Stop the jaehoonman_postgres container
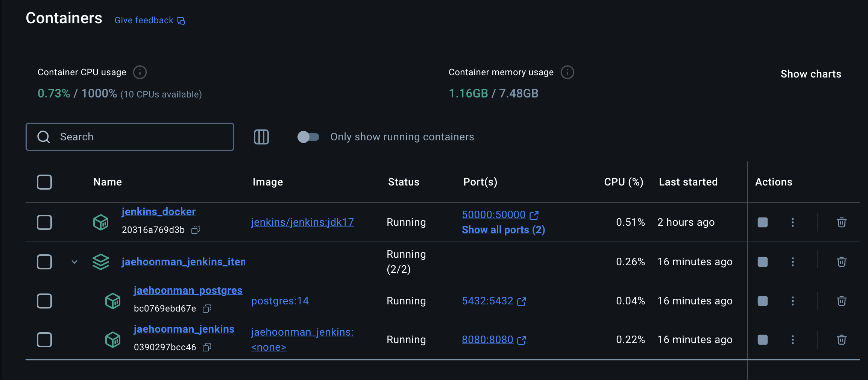Viewport: 868px width, 380px height. 763,301
